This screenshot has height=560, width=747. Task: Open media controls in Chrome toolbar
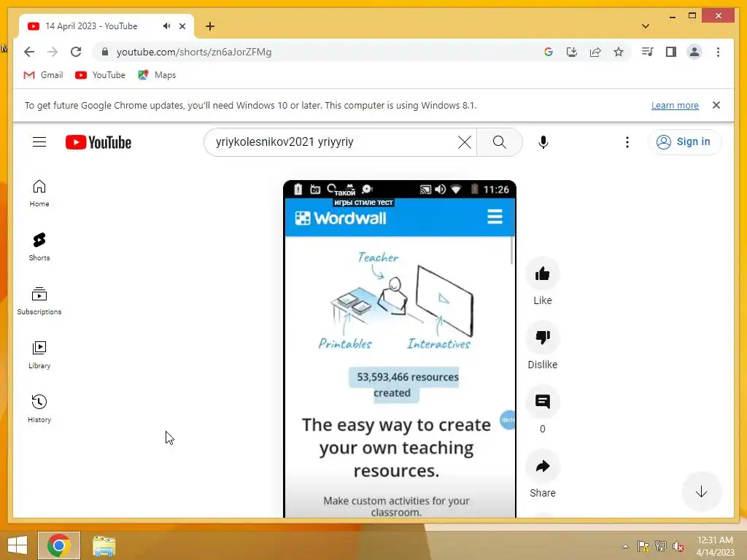coord(648,52)
